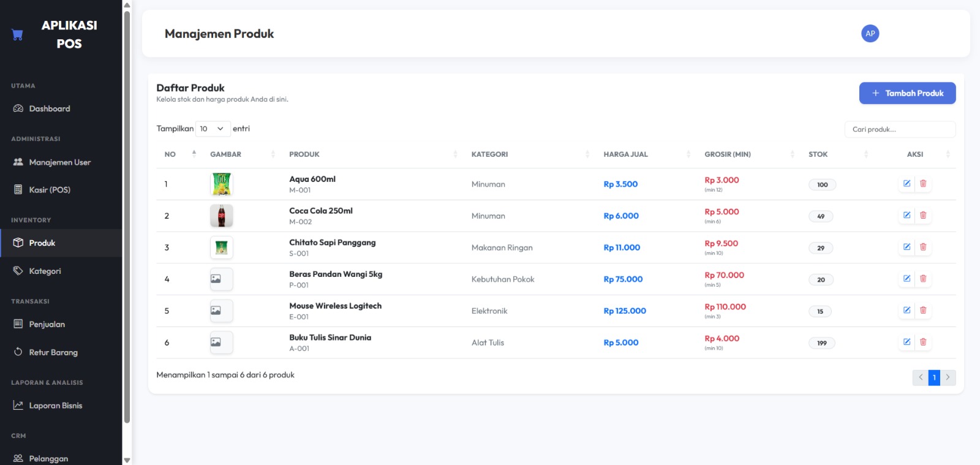
Task: Select page 1 in pagination
Action: (934, 377)
